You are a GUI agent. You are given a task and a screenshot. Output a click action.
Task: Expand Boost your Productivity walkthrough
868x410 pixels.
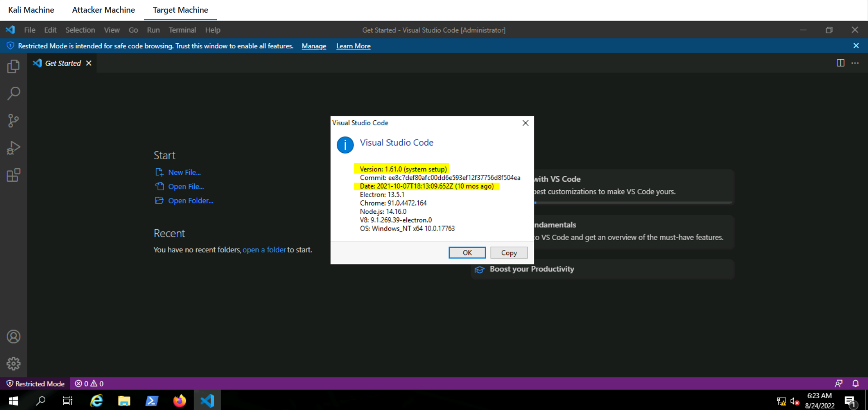tap(602, 269)
